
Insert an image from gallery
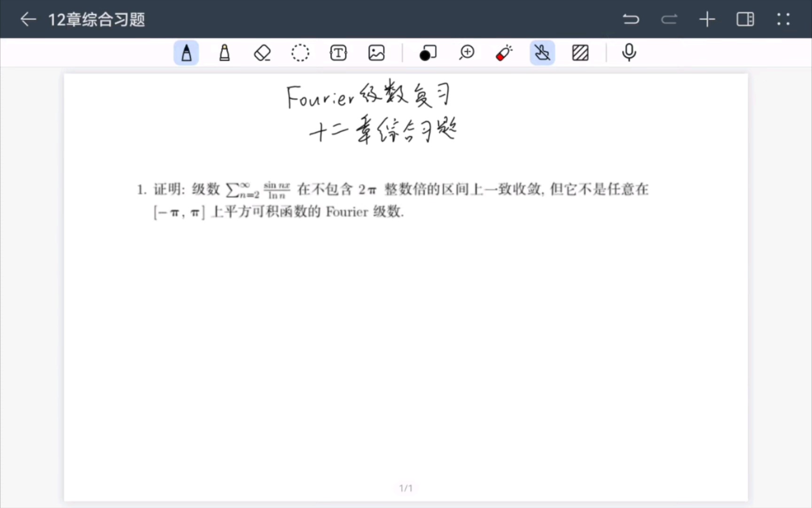pos(376,53)
